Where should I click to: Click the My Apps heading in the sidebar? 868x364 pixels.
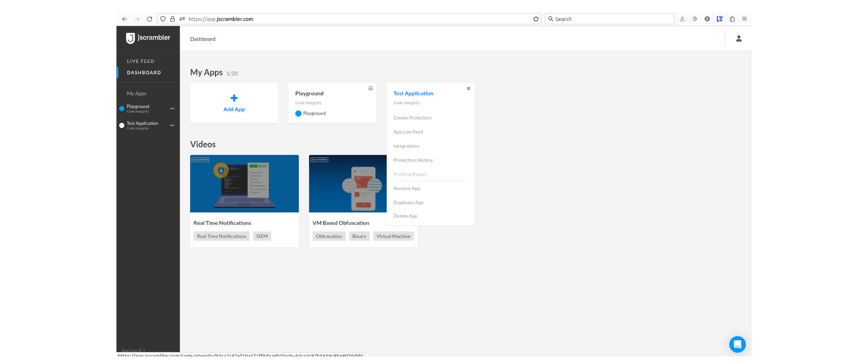click(137, 94)
